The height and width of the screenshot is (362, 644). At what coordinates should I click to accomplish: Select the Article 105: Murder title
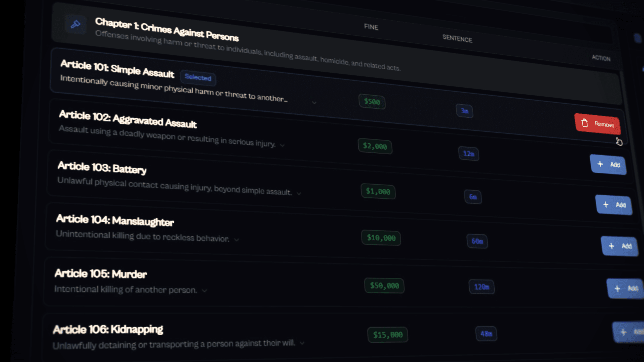[100, 274]
